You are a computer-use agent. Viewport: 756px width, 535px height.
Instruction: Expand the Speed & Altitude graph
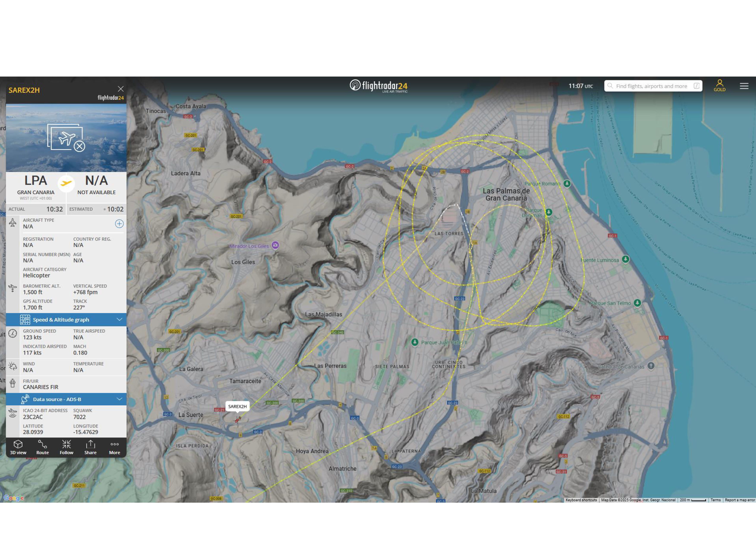pos(61,320)
